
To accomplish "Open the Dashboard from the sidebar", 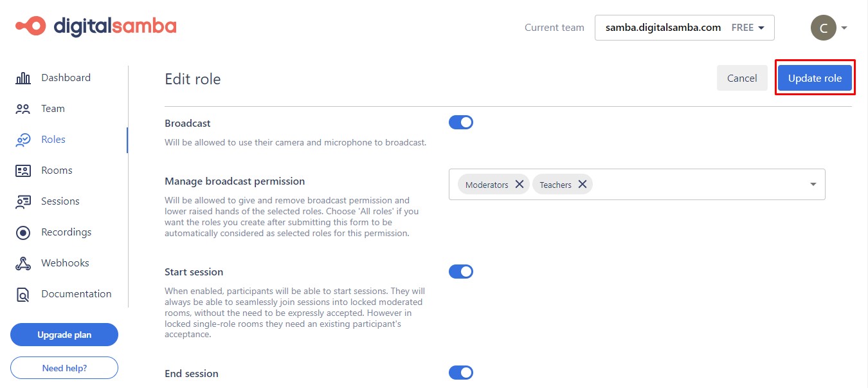I will (x=23, y=77).
